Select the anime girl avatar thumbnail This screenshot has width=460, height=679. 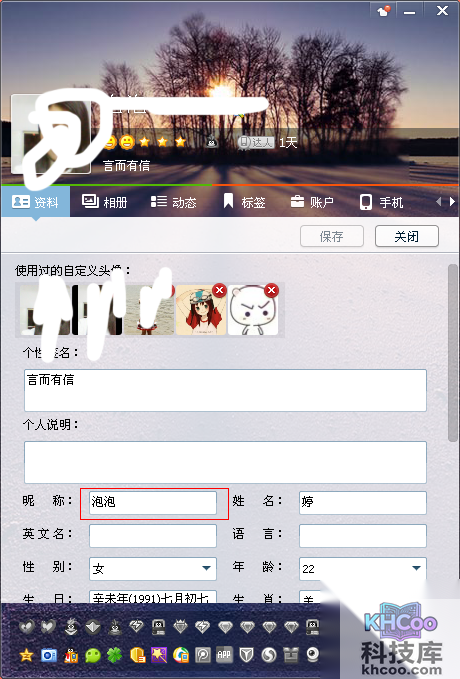click(x=201, y=310)
